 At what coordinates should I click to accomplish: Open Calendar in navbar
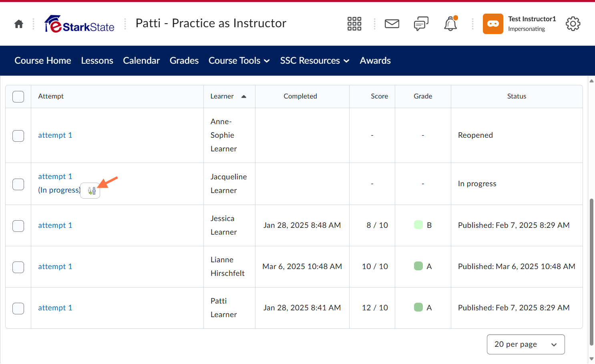pos(141,60)
